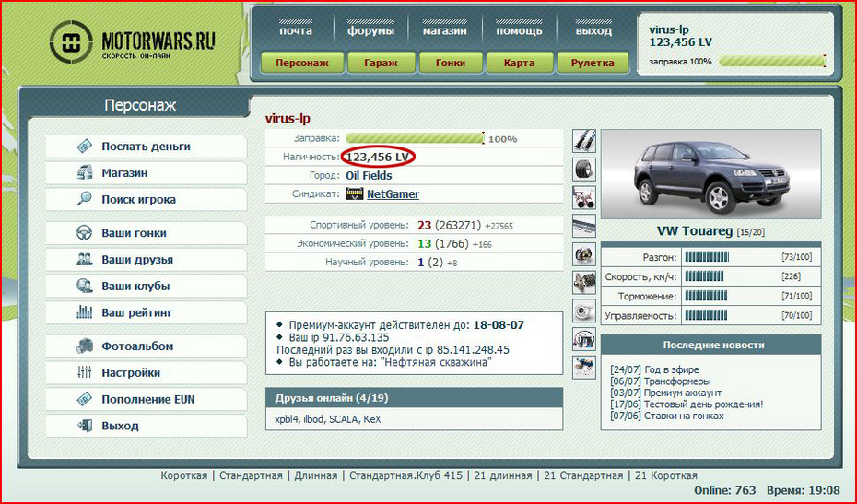This screenshot has width=857, height=504.
Task: Switch to the Гонки tab
Action: (x=451, y=63)
